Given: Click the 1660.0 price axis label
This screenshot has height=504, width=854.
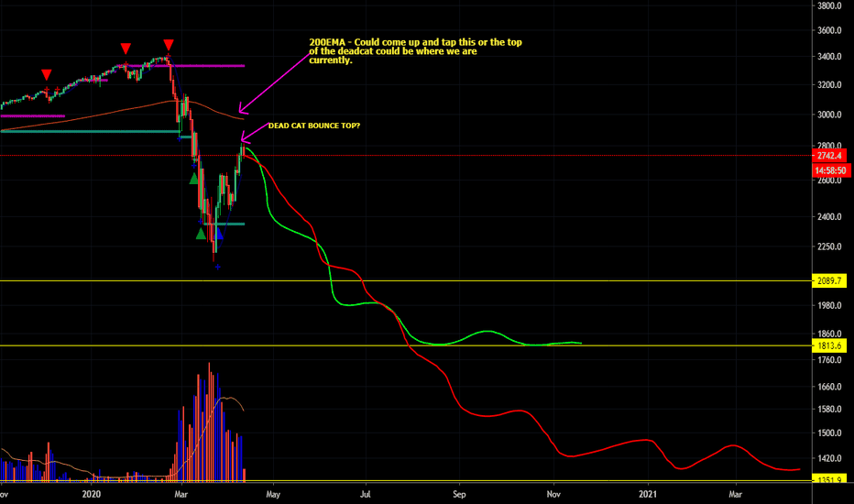Looking at the screenshot, I should tap(829, 387).
